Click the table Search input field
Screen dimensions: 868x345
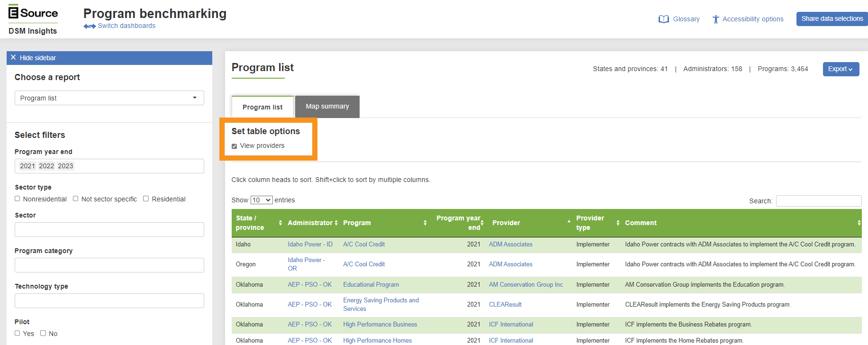click(x=819, y=201)
